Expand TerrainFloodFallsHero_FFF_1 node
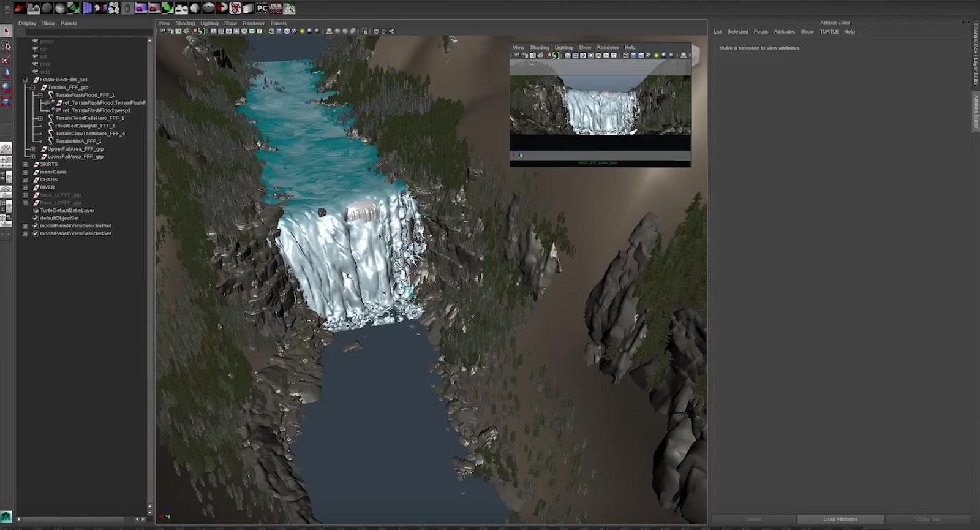 (x=40, y=118)
